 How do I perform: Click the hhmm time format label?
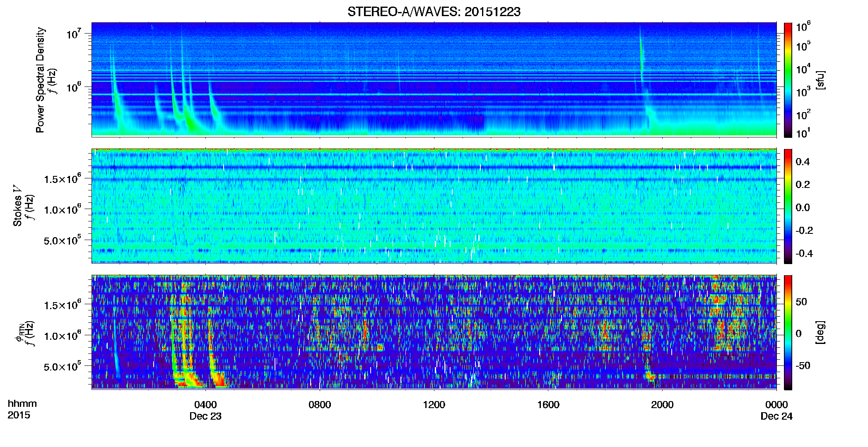22,404
